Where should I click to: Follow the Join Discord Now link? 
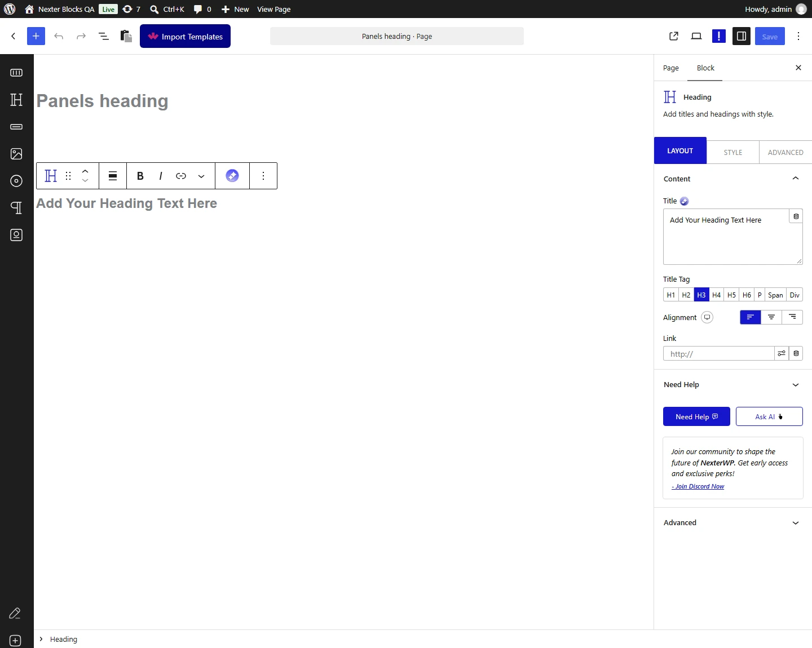click(x=698, y=486)
